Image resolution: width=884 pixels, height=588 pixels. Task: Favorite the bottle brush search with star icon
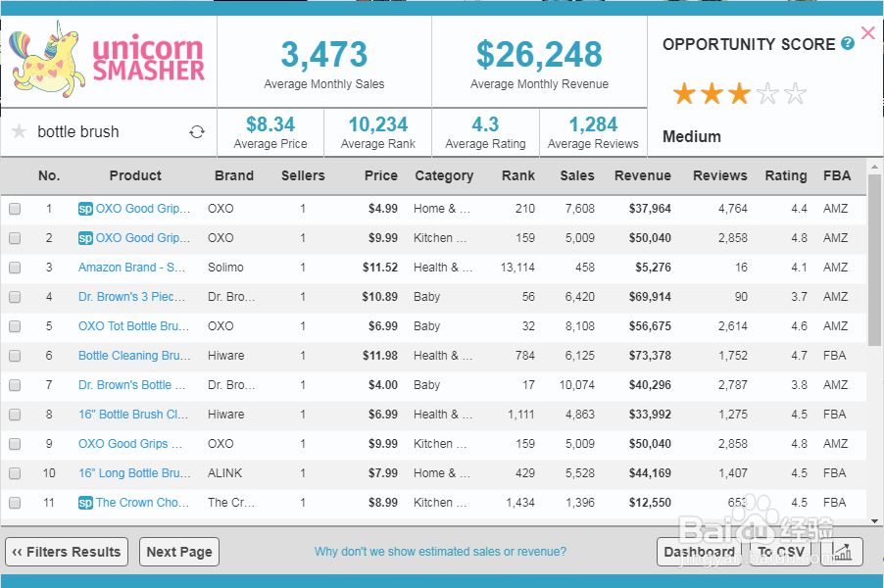(20, 131)
